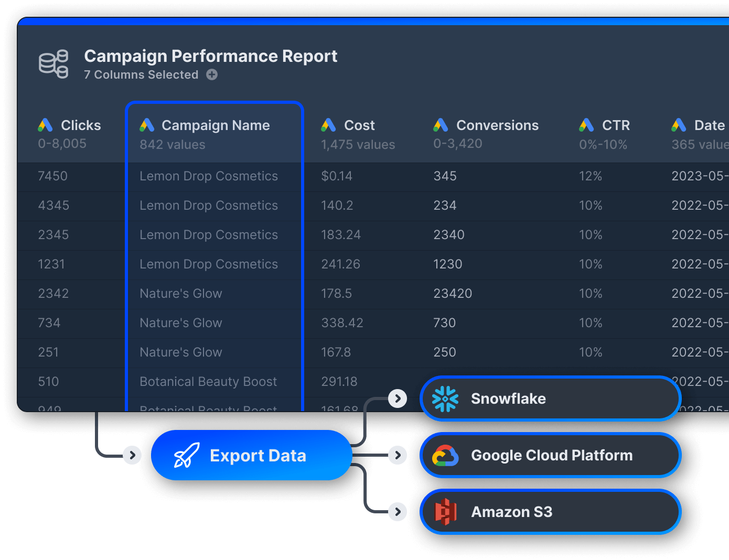Viewport: 729px width, 560px height.
Task: Choose Snowflake as export destination
Action: [x=550, y=399]
